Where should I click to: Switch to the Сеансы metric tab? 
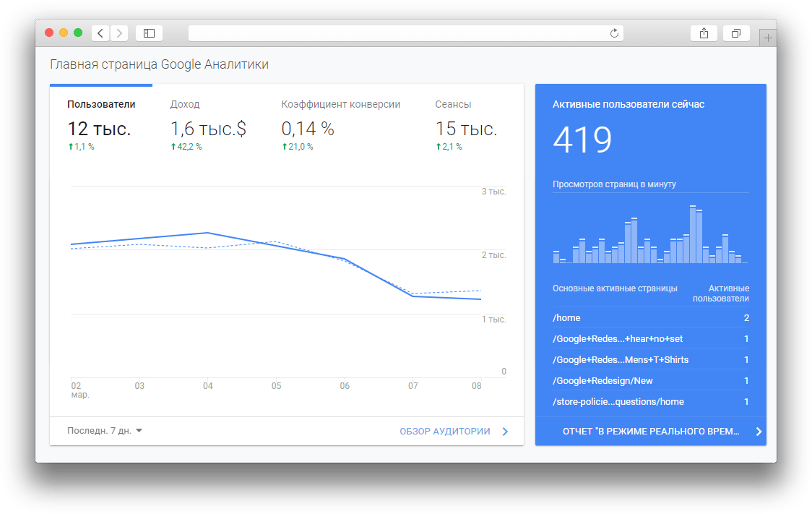coord(453,105)
